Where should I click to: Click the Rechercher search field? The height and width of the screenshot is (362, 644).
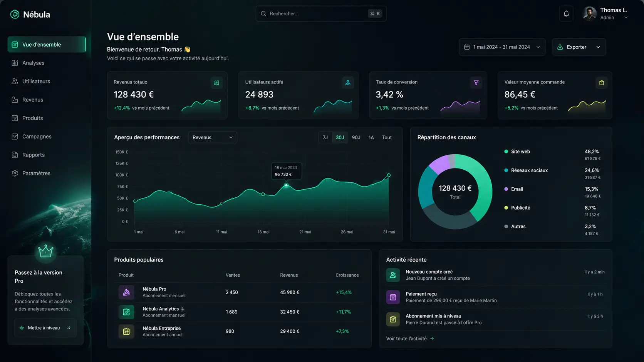[321, 13]
